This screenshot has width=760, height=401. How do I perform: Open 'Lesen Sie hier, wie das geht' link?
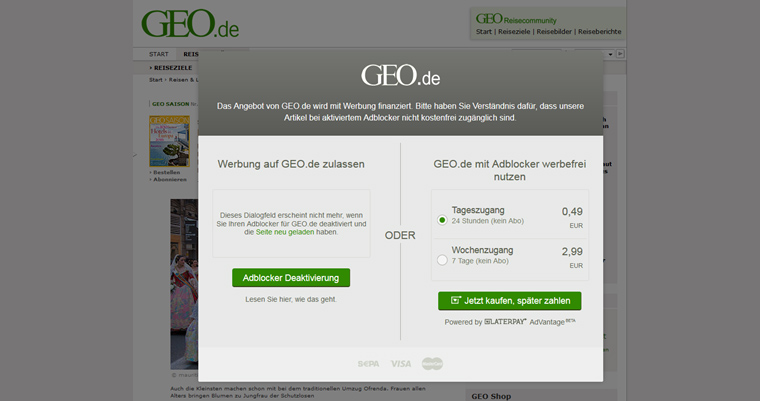click(x=291, y=299)
